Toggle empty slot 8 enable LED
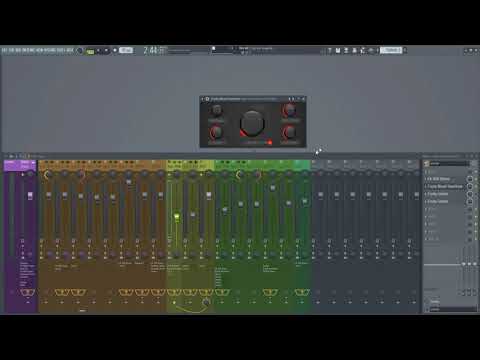The width and height of the screenshot is (480, 360). pyautogui.click(x=476, y=224)
